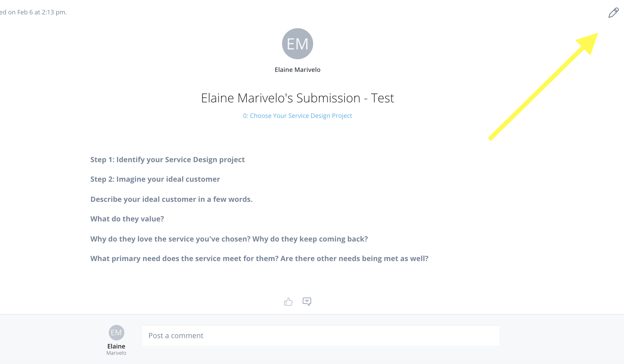624x364 pixels.
Task: Open the large EM profile avatar
Action: coord(297,44)
